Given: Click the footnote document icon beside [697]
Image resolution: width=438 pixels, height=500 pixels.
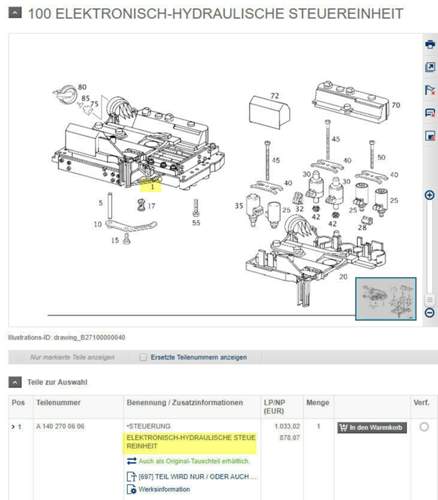Looking at the screenshot, I should (131, 477).
